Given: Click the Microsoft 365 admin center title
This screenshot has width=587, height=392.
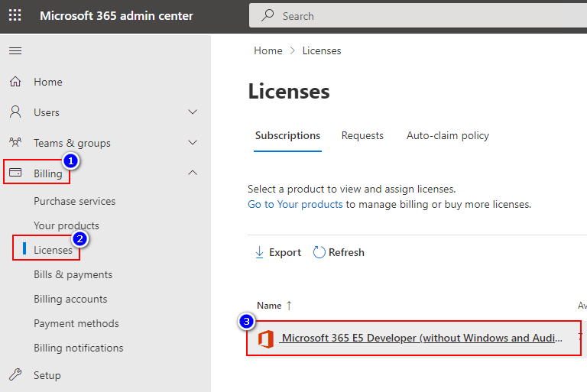Looking at the screenshot, I should (116, 16).
